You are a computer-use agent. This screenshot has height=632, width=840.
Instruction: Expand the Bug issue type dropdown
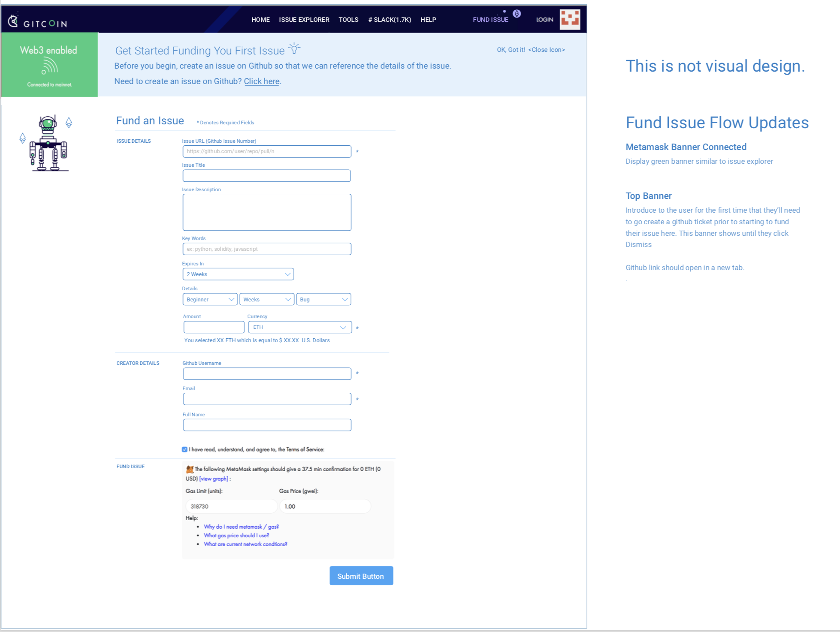[x=323, y=299]
